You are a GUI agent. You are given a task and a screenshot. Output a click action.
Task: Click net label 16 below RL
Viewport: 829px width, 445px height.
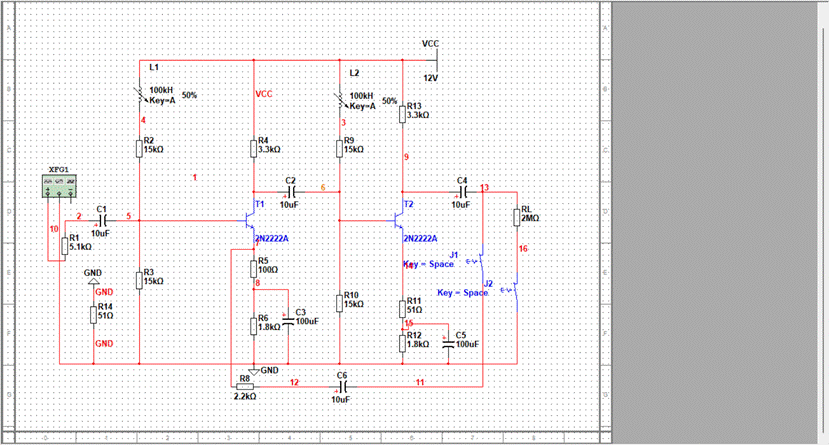[523, 248]
